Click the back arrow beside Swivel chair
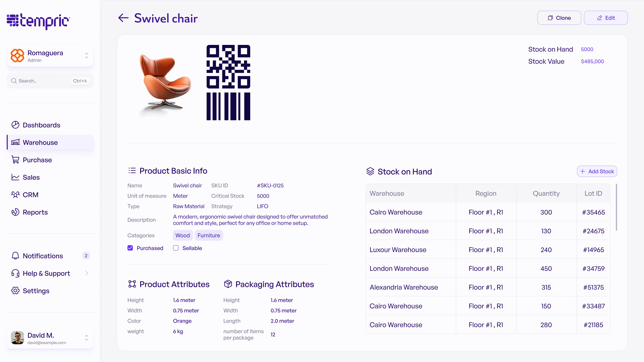 click(123, 18)
